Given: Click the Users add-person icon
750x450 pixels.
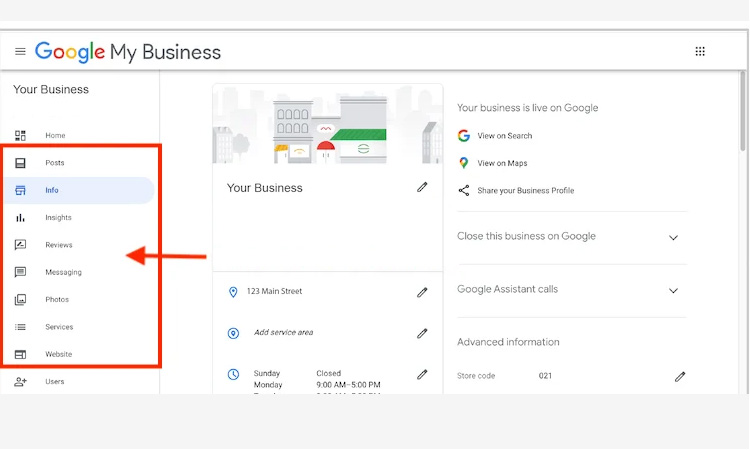Looking at the screenshot, I should (x=20, y=382).
